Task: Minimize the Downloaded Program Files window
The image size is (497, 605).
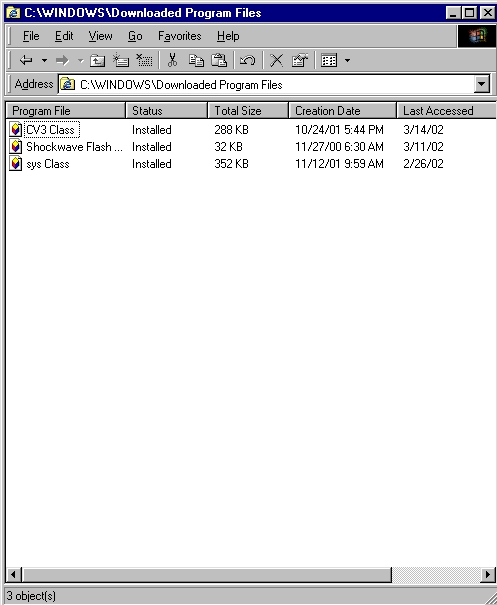Action: tap(453, 13)
